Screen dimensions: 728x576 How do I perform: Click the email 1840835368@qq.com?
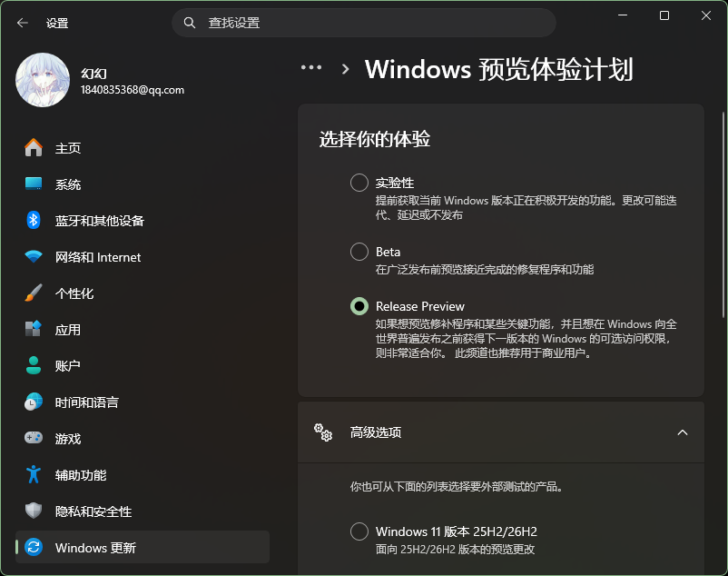133,90
